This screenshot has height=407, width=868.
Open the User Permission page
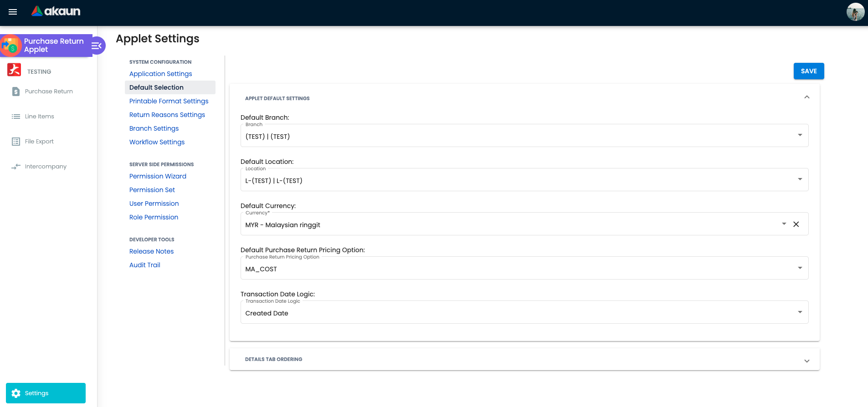(154, 203)
